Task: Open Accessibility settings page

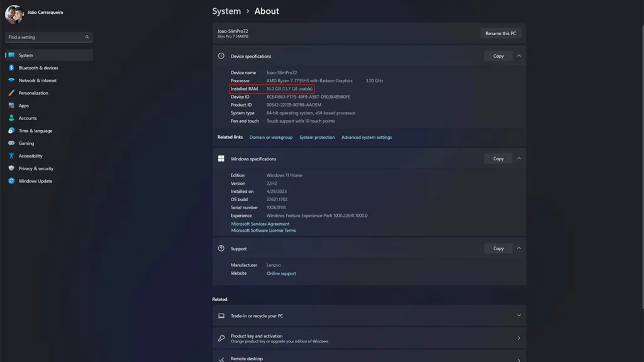Action: click(49, 156)
